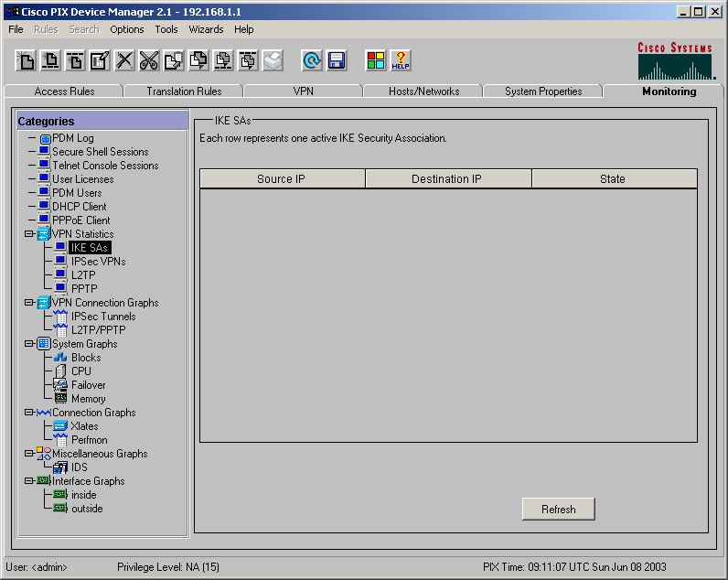Click the New Rule toolbar icon
Image resolution: width=728 pixels, height=580 pixels.
[26, 60]
